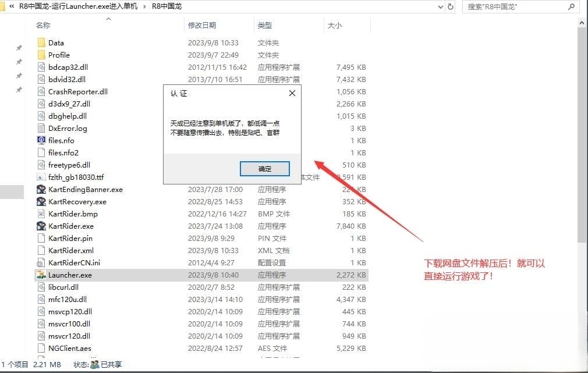Select the msvcp120.dll file icon

point(41,311)
